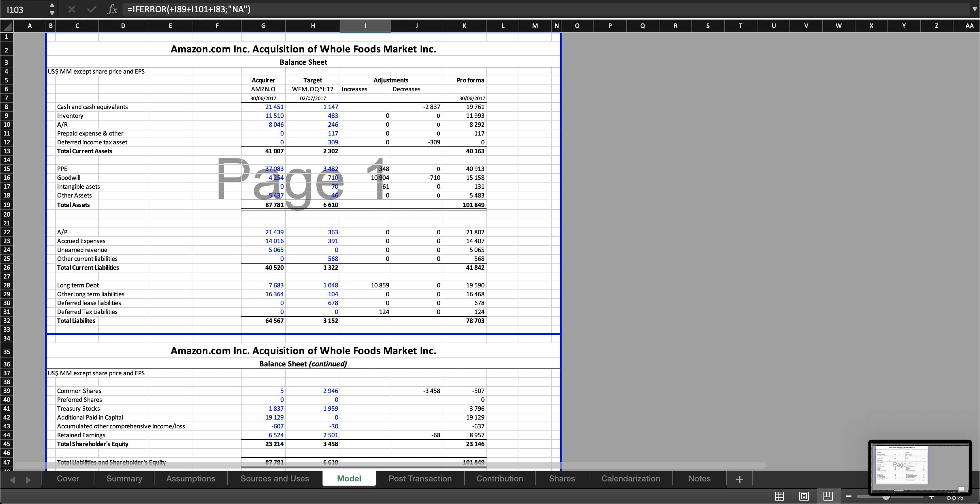Switch to Sources and Uses tab
Screen dimensions: 980x504
point(275,478)
